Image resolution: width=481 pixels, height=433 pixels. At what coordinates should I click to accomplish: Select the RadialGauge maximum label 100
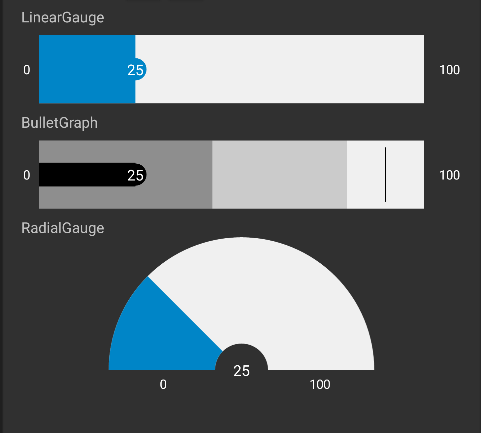(320, 385)
